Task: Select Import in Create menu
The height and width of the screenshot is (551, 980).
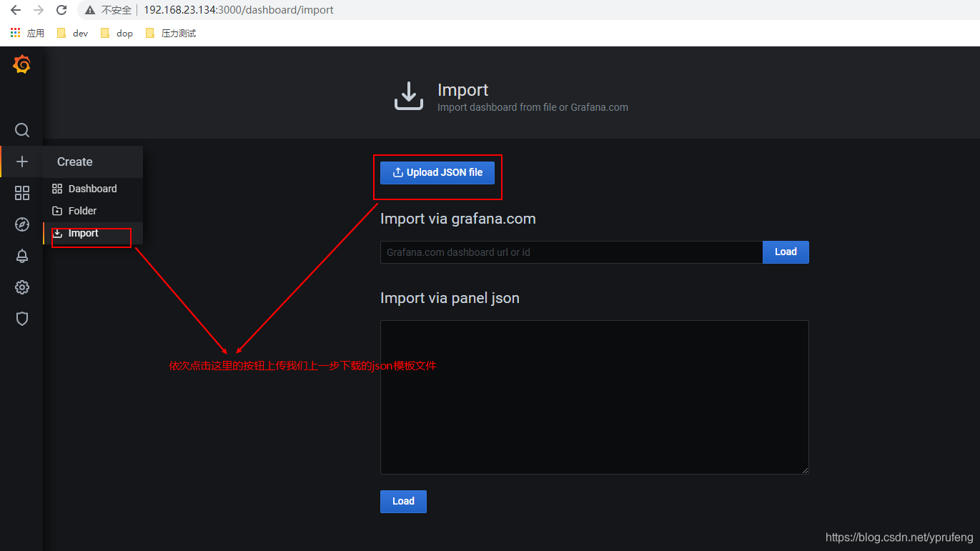Action: 93,233
